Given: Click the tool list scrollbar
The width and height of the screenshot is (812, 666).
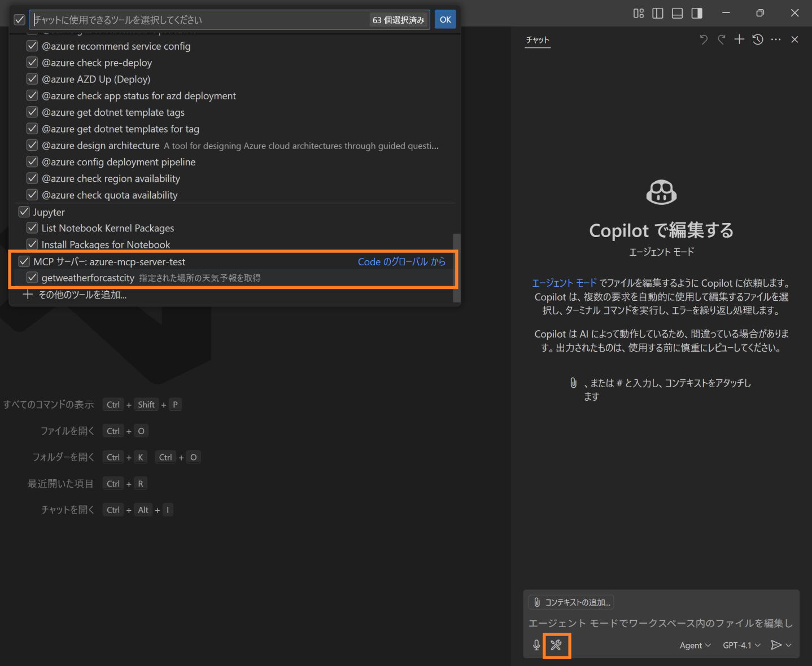Looking at the screenshot, I should pyautogui.click(x=457, y=268).
